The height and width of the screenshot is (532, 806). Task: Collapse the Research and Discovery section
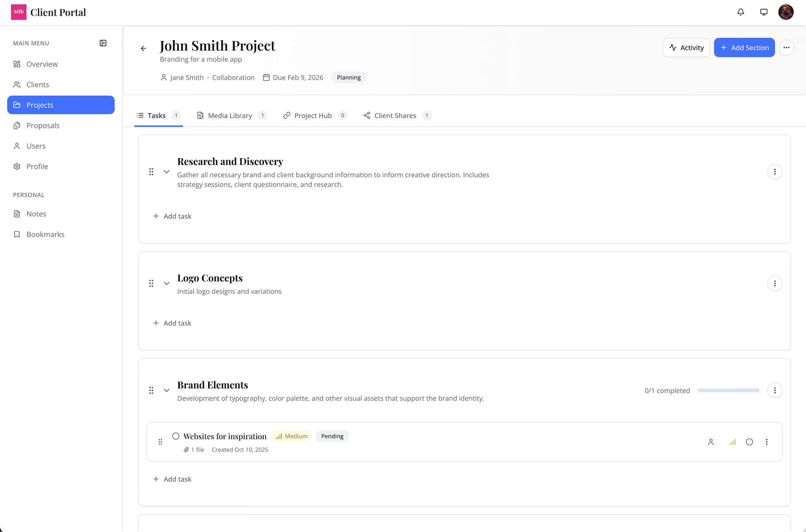pyautogui.click(x=167, y=172)
